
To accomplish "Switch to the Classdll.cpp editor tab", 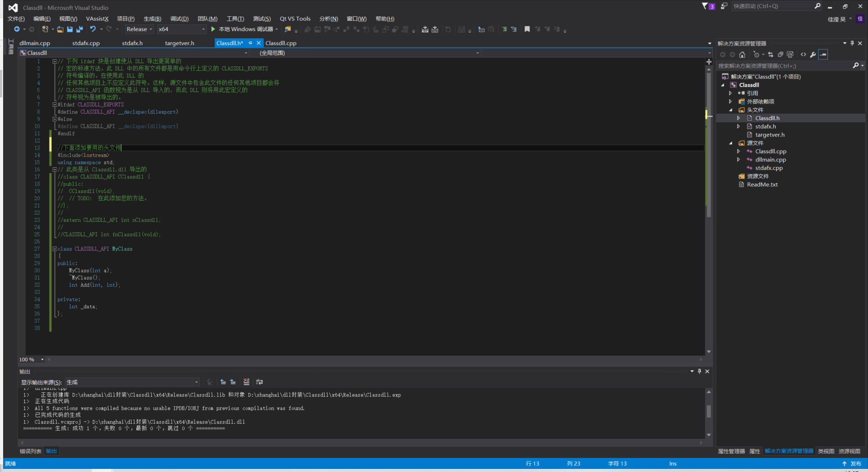I will point(281,43).
